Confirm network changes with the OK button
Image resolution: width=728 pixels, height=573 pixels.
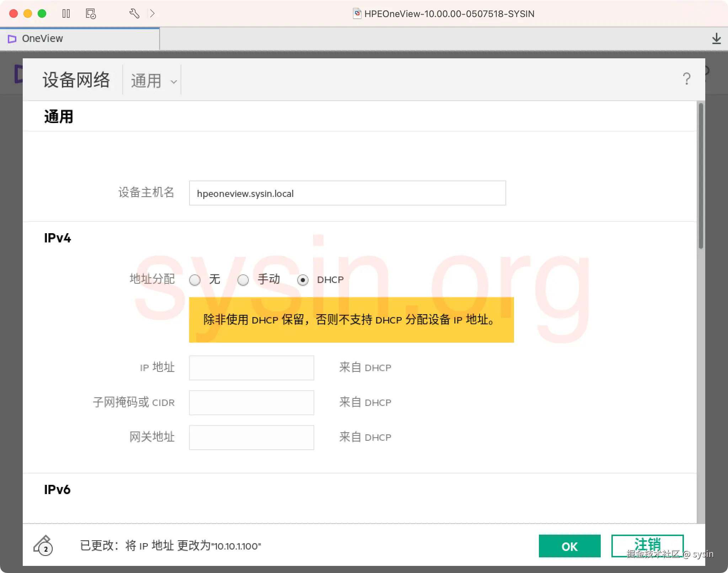[x=569, y=546]
